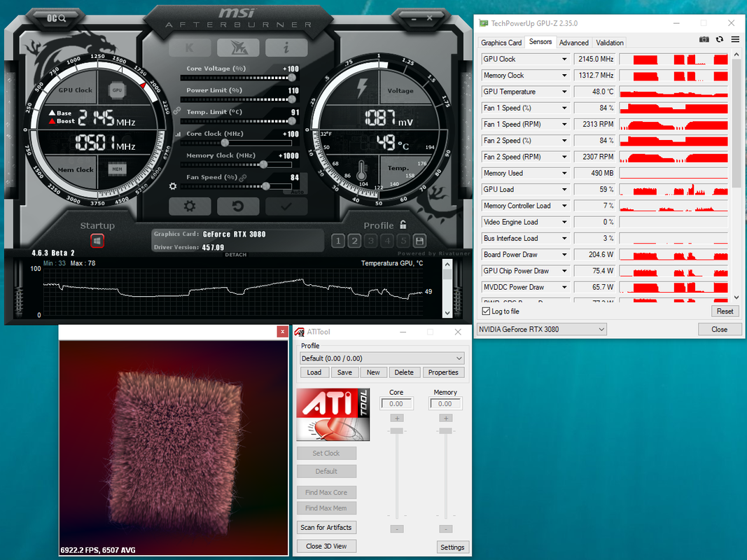Toggle fan speed sync link icon
Image resolution: width=747 pixels, height=560 pixels.
pos(243,178)
